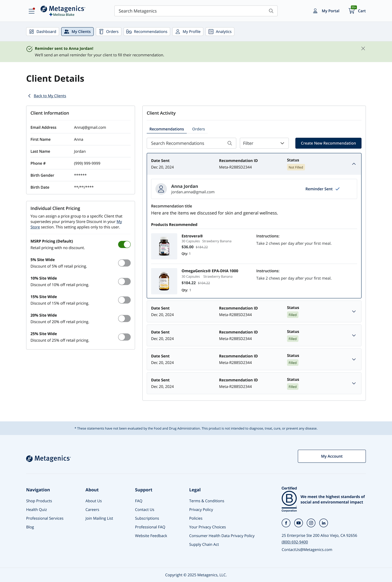Open the My Store link
The image size is (392, 582).
[x=76, y=224]
